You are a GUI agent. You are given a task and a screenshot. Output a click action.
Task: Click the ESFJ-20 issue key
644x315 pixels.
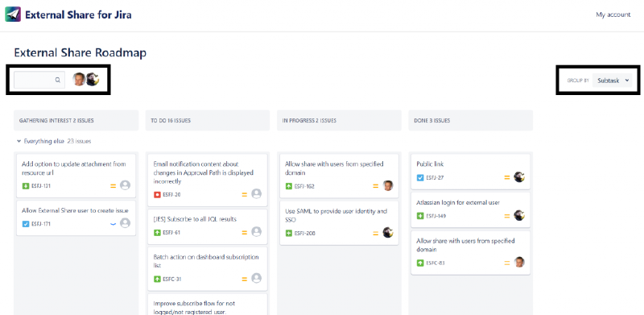click(171, 194)
